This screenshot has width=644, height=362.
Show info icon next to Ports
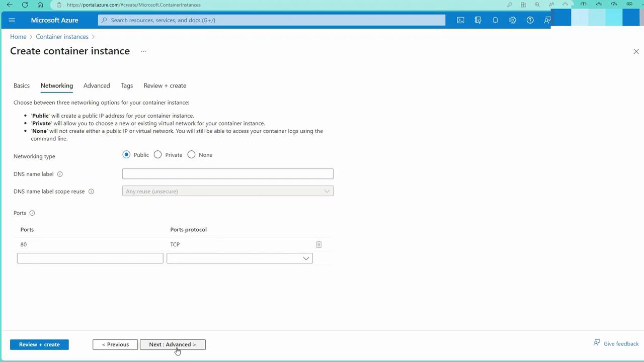point(32,213)
